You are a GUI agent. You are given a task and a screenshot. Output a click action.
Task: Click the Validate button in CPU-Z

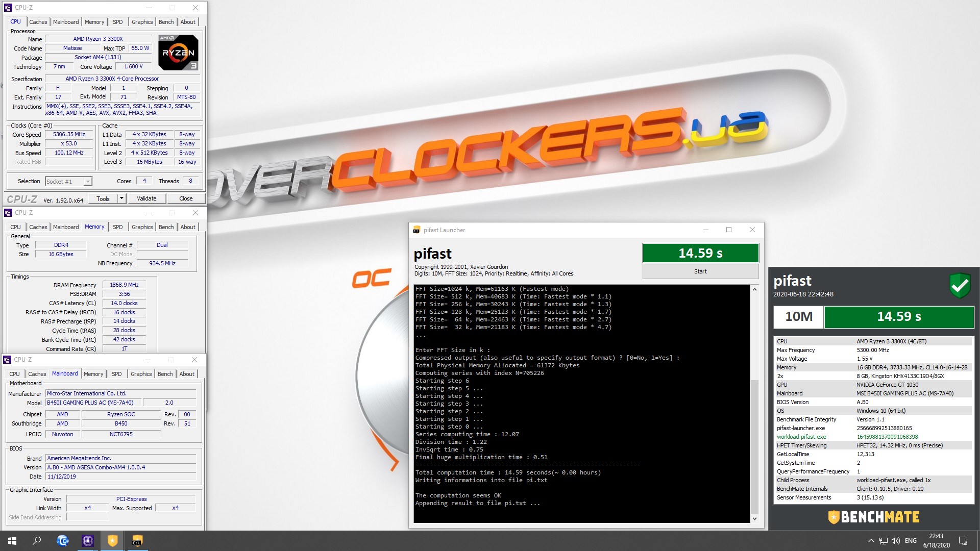coord(146,198)
